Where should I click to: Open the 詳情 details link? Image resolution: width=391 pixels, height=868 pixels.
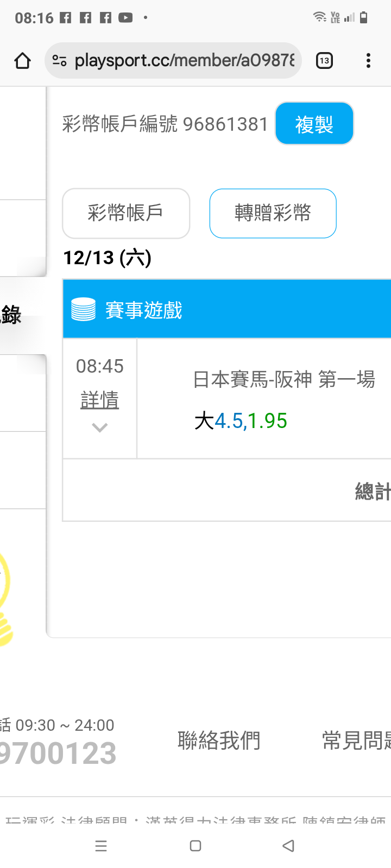pyautogui.click(x=99, y=400)
